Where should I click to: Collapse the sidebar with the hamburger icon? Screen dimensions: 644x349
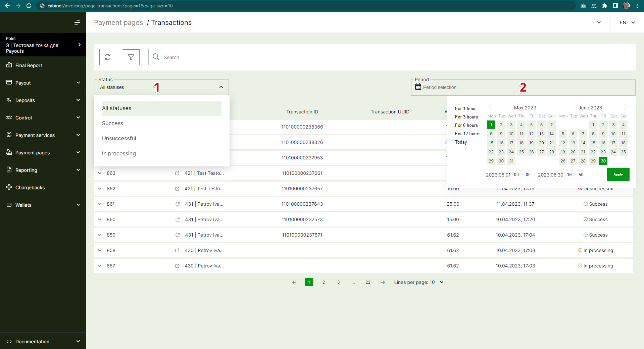click(x=77, y=22)
